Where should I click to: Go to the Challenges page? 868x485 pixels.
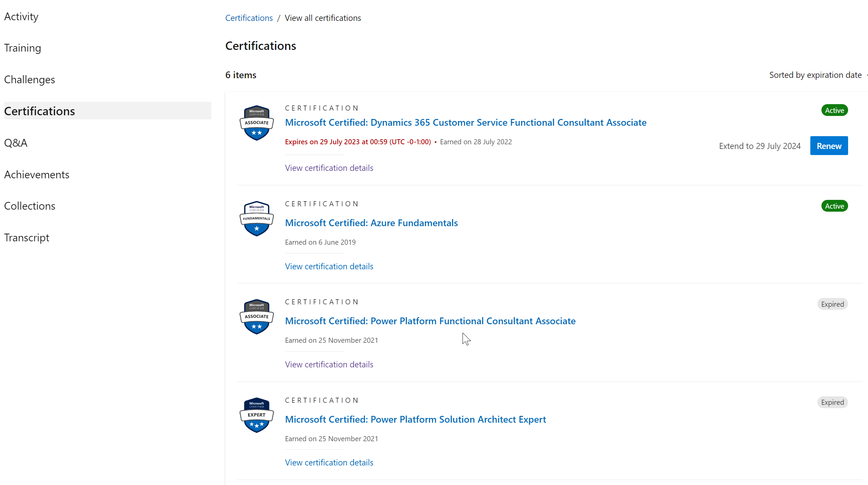pos(30,79)
